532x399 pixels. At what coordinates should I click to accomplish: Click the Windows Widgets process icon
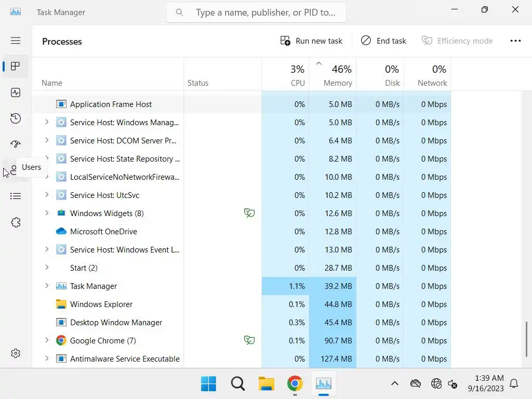pos(61,213)
